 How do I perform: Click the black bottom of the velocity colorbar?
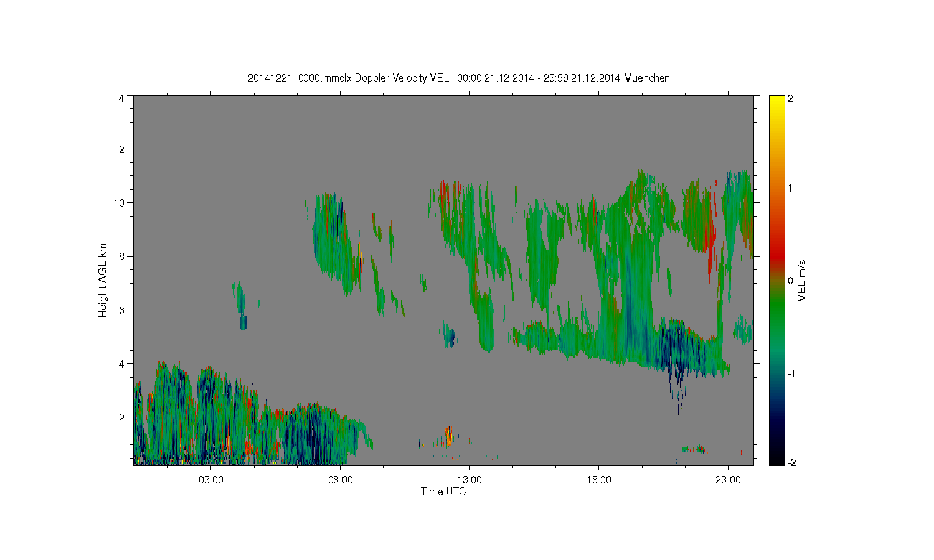tap(776, 459)
